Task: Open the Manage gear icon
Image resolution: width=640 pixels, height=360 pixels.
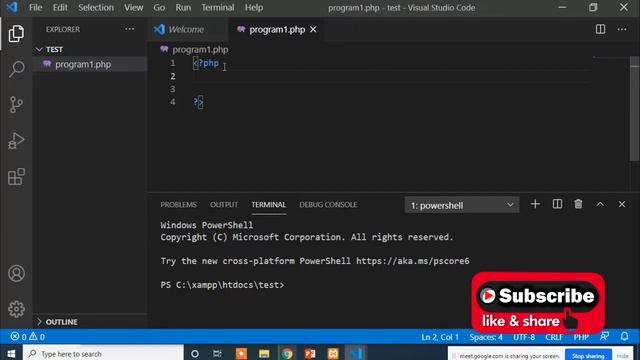Action: tap(16, 309)
